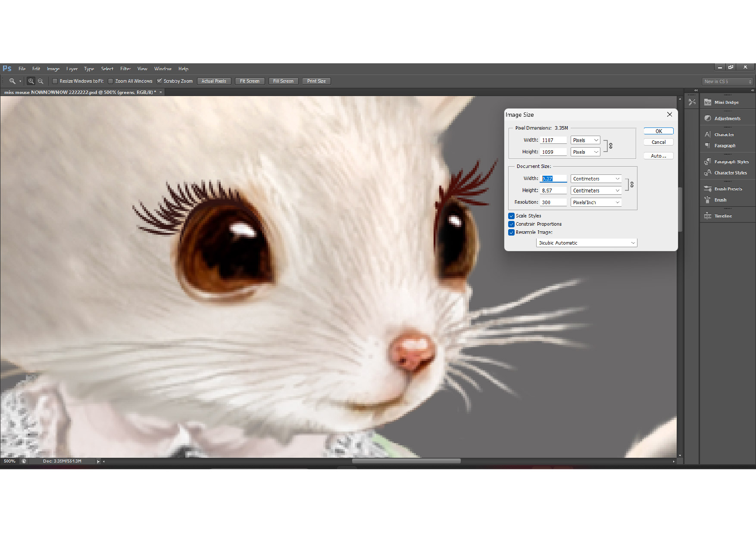Click the Fit Screen button
The image size is (756, 534).
[250, 81]
